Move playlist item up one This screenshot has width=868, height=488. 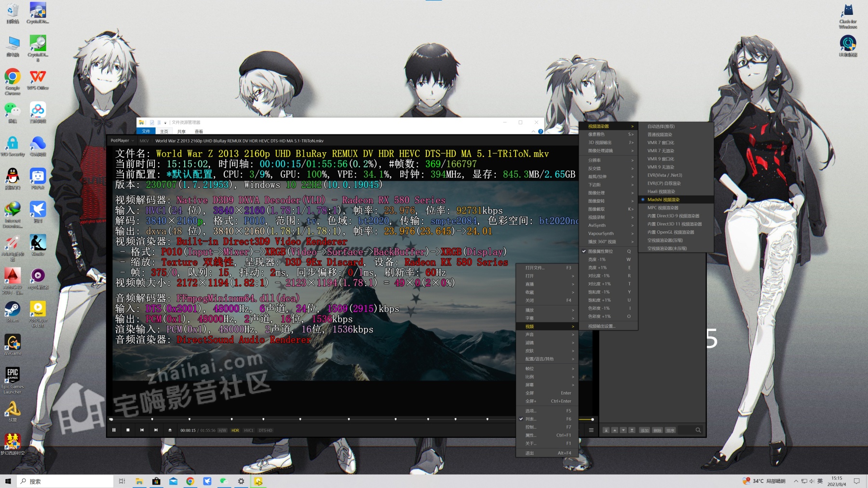tap(615, 430)
